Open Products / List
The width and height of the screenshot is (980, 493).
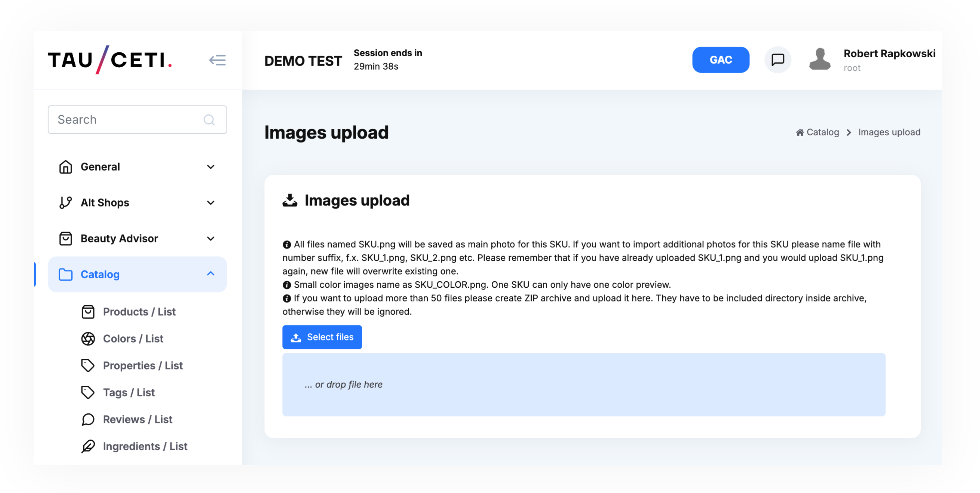point(139,311)
